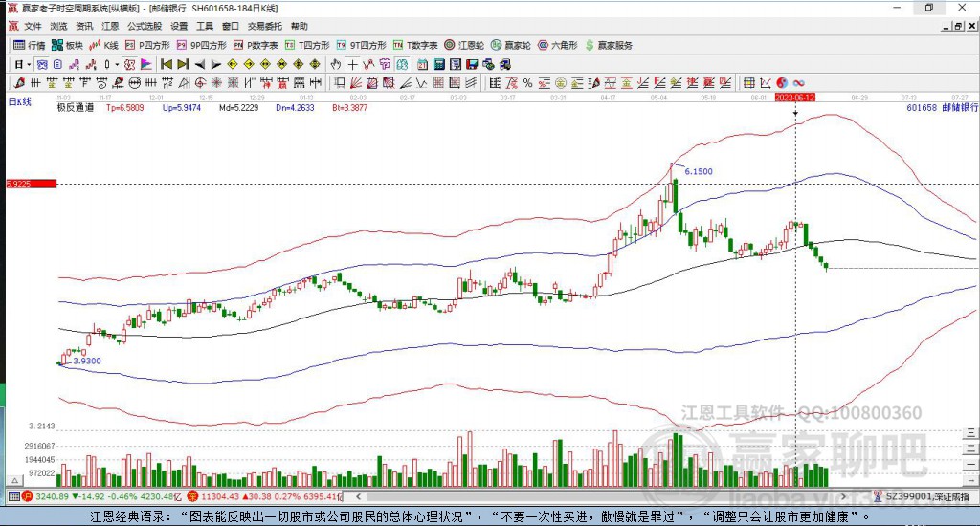980x526 pixels.
Task: Open the P四方形 tool
Action: click(147, 45)
